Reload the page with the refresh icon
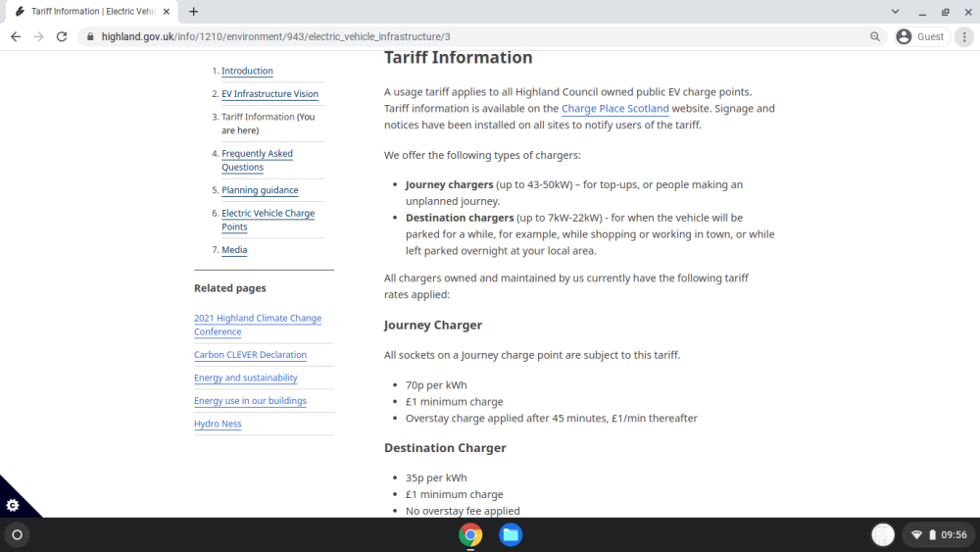Screen dimensions: 980x552 coord(61,37)
